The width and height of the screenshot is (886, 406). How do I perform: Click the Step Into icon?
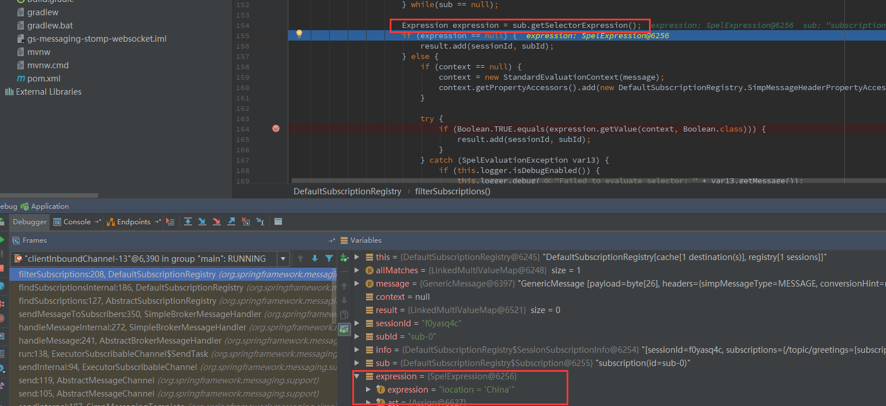(202, 222)
